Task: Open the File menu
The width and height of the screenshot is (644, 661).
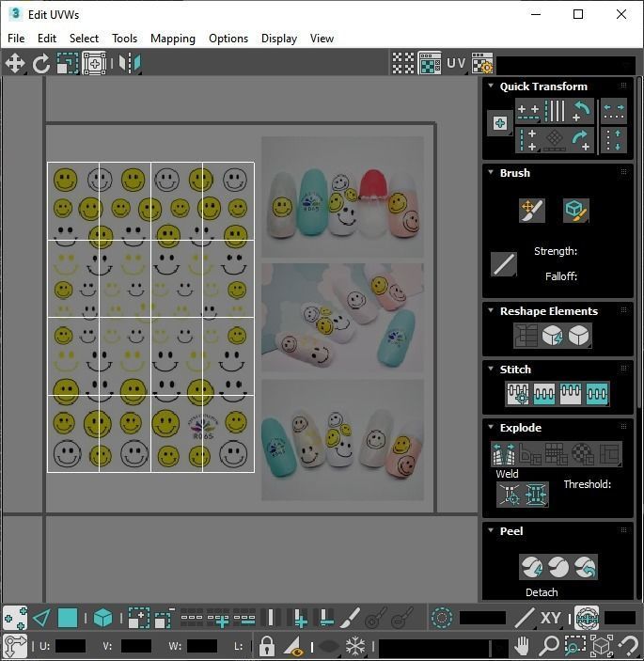Action: click(16, 39)
